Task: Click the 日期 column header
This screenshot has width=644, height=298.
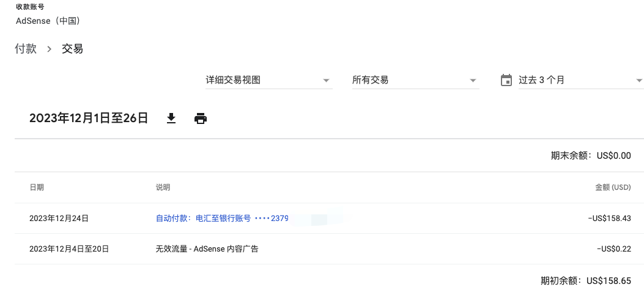Action: point(37,187)
